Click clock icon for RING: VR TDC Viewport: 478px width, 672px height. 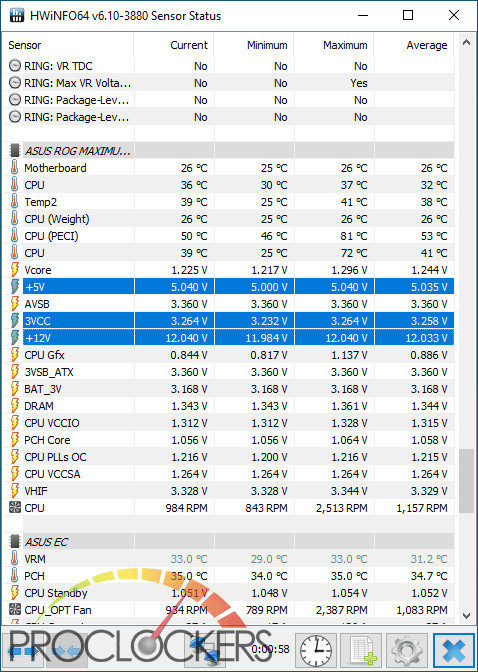coord(15,66)
